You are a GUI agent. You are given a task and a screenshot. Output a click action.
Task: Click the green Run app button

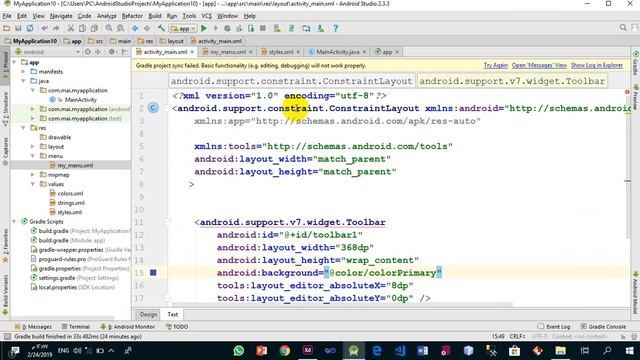pos(204,28)
